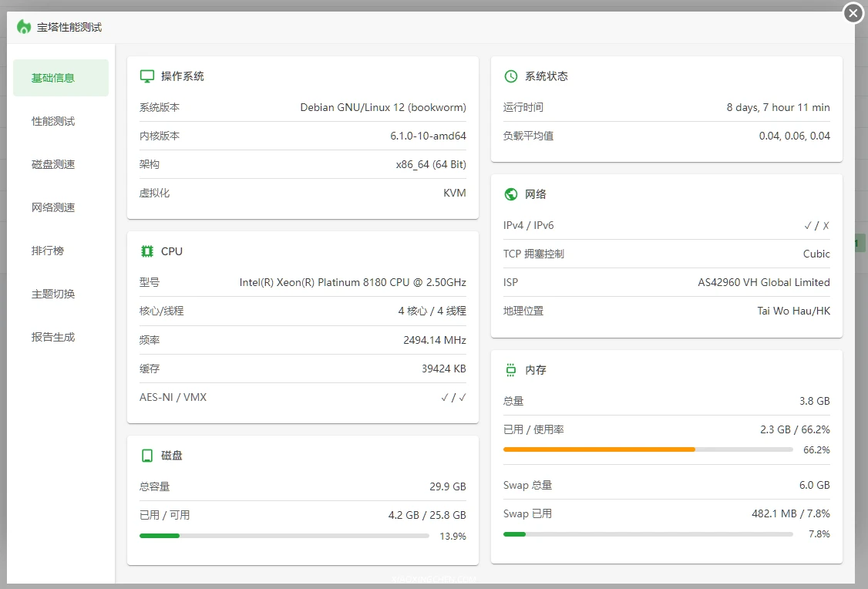
Task: Click the CPU chip icon
Action: [x=147, y=251]
